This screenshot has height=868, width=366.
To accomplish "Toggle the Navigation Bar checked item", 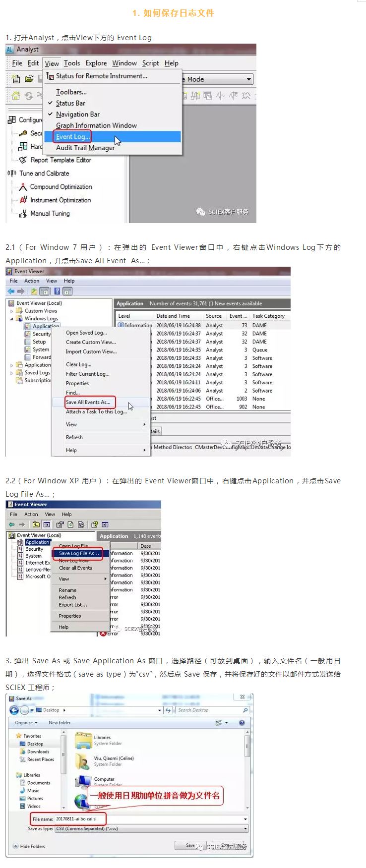I will click(77, 114).
